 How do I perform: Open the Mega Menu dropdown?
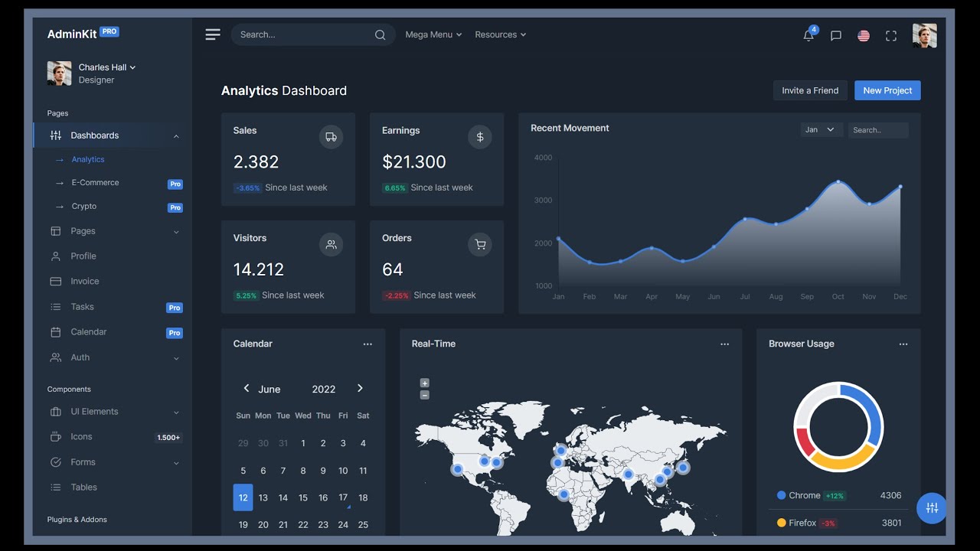coord(433,34)
